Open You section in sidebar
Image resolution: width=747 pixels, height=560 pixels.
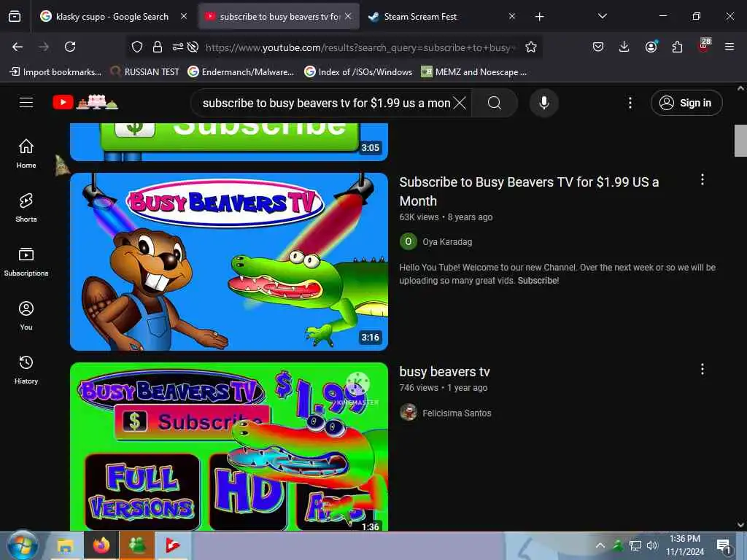[26, 315]
